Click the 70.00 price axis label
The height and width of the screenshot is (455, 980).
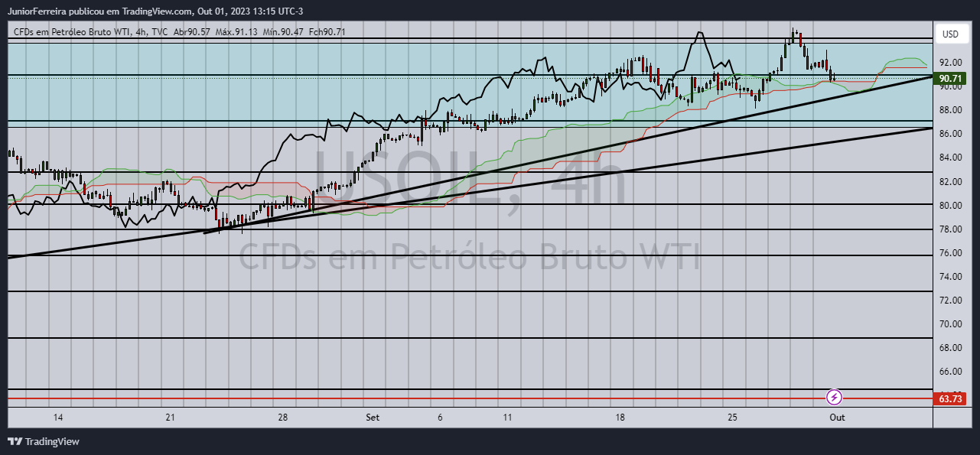pyautogui.click(x=952, y=324)
